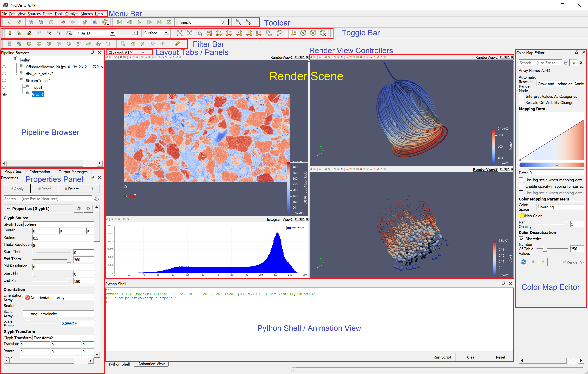Click the Zoom To Box icon
Screen dimensions: 588x374
click(x=199, y=33)
